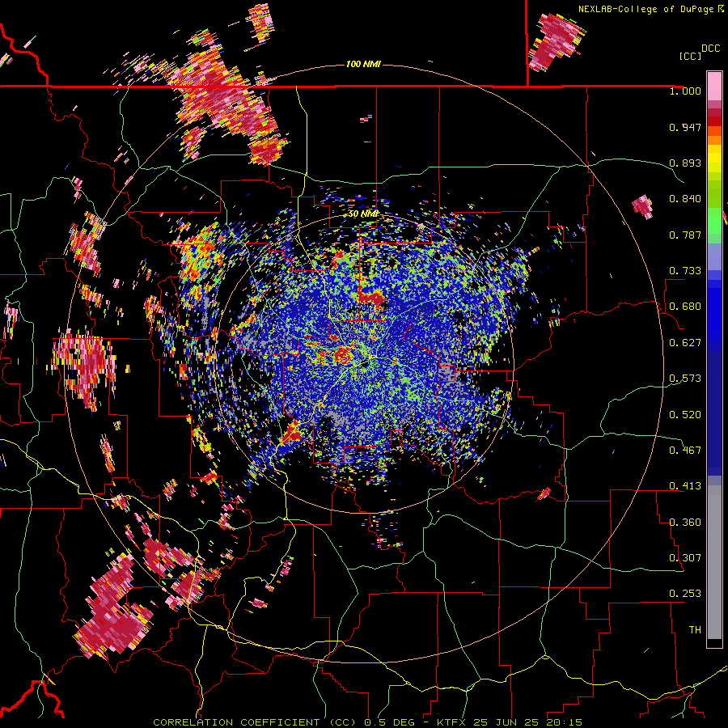
Task: Select the 0.947 legend value
Action: [x=685, y=127]
